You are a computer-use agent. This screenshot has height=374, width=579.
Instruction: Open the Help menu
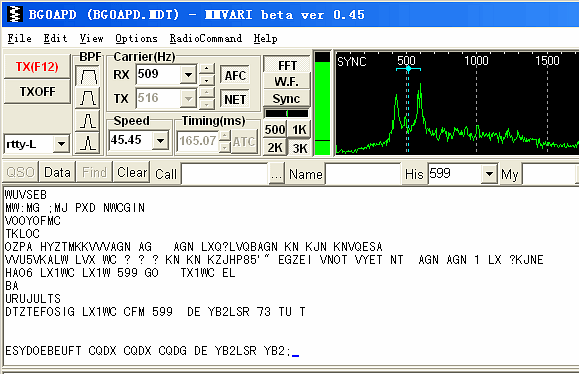point(265,38)
